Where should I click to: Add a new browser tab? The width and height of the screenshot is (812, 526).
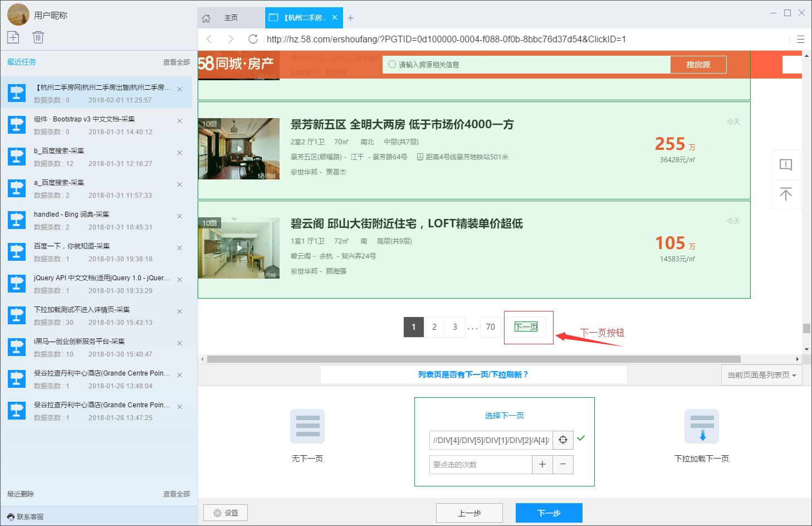pos(350,18)
